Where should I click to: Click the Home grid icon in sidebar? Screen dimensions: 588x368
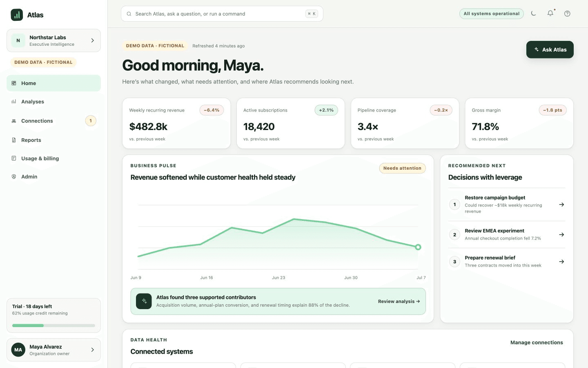click(x=14, y=83)
